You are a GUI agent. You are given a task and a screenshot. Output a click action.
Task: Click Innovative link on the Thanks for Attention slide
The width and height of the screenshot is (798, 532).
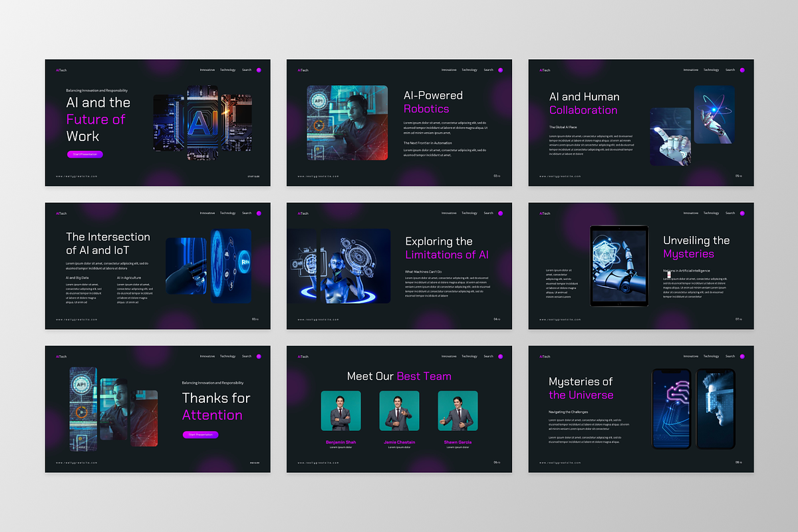207,356
